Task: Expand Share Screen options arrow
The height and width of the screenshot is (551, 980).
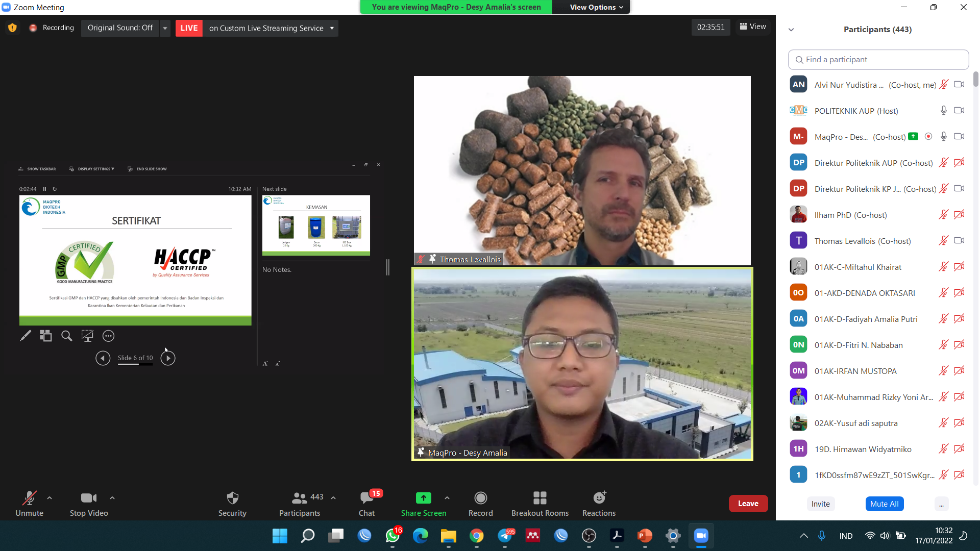Action: [x=447, y=497]
